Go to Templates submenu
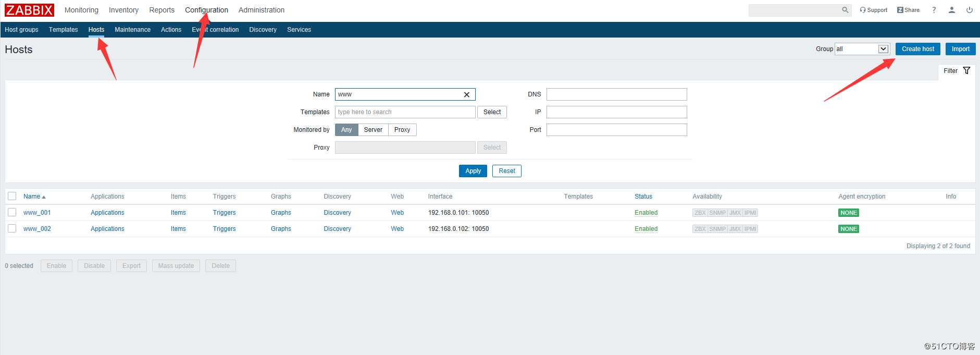 (63, 30)
